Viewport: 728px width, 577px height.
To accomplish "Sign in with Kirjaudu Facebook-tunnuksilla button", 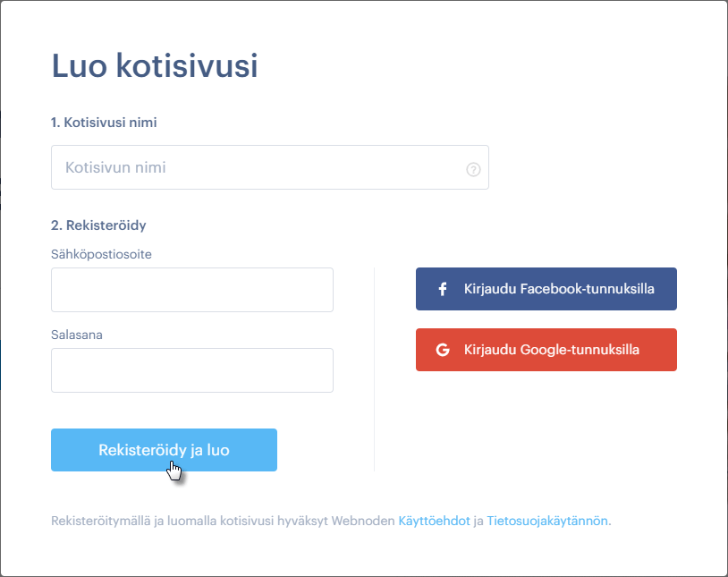I will pos(546,289).
